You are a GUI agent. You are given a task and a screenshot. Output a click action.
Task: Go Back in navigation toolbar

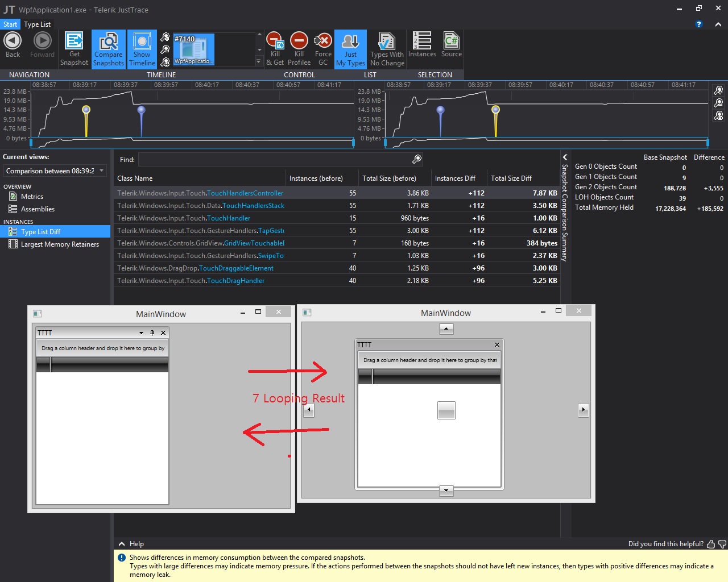pos(13,45)
